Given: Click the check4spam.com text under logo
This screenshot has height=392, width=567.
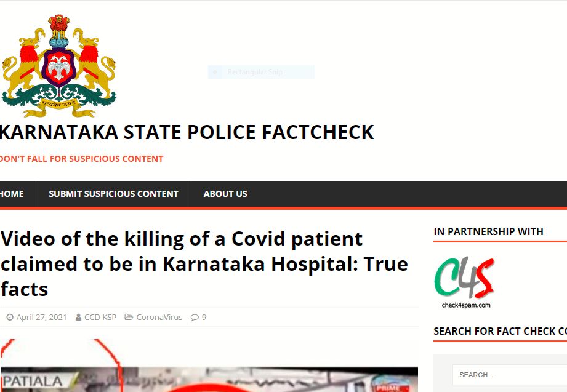Looking at the screenshot, I should point(466,305).
